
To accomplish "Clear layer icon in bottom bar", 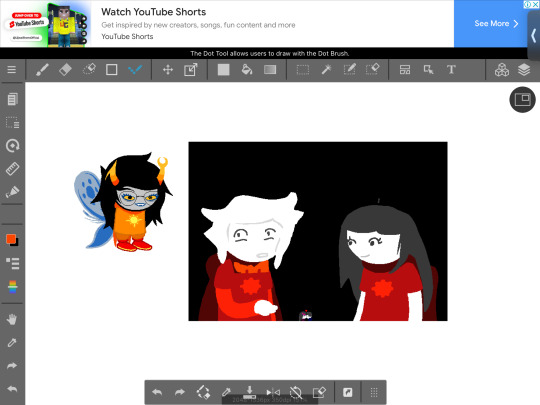I will click(x=319, y=392).
